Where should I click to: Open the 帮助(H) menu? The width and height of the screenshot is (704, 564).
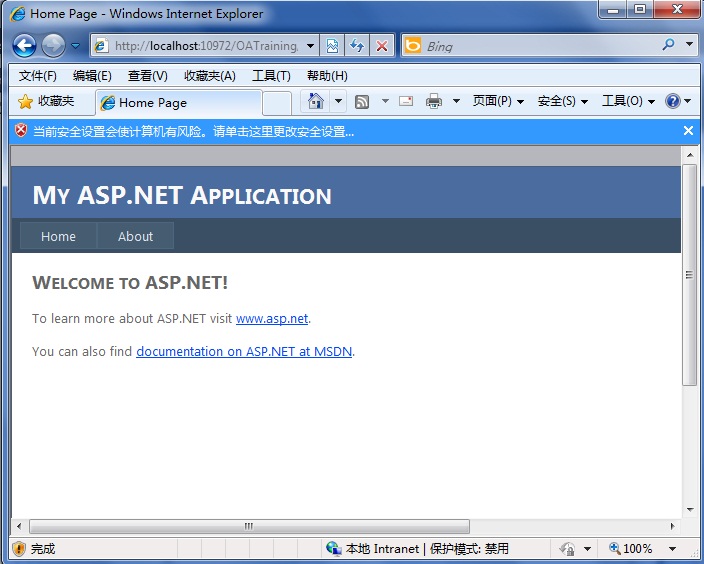327,76
